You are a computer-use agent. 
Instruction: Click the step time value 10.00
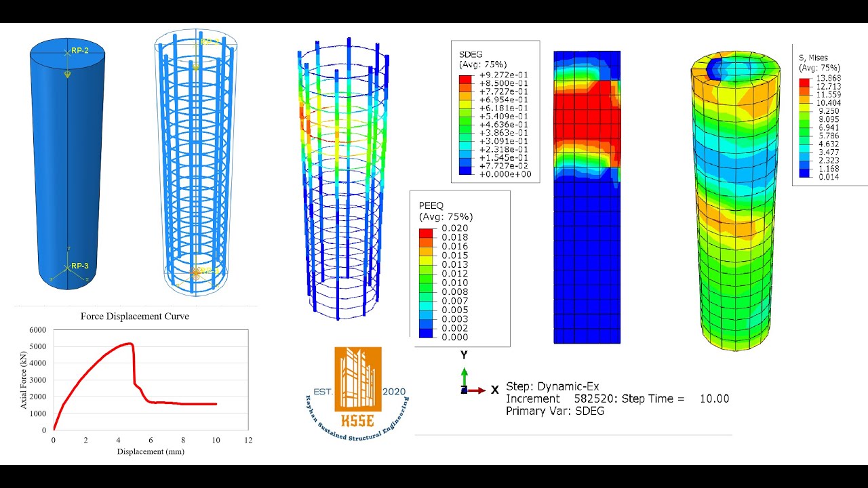tap(714, 399)
